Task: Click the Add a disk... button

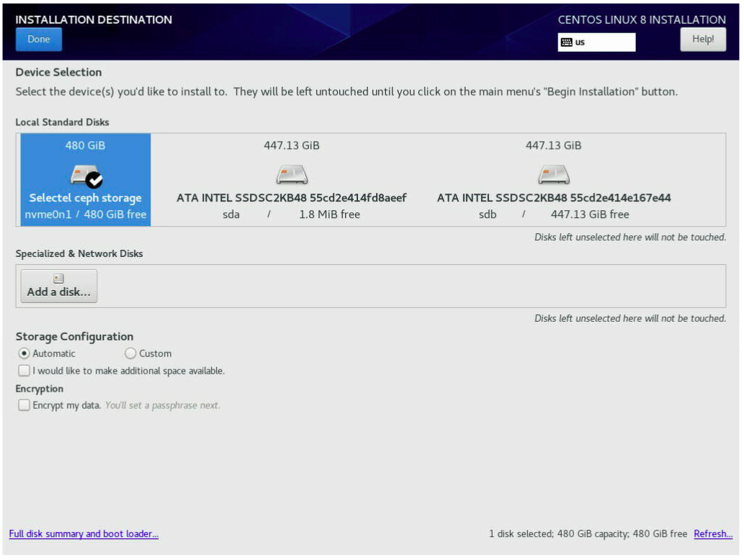Action: coord(59,286)
